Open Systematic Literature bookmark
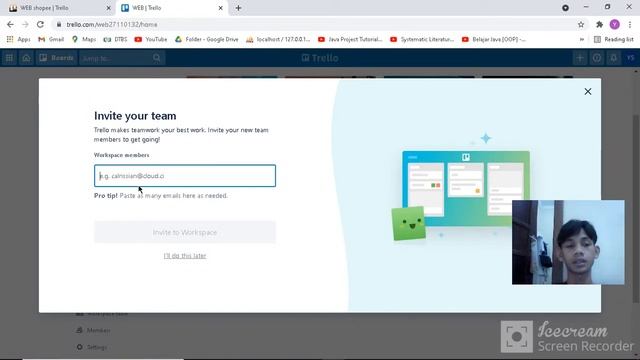This screenshot has width=640, height=360. pos(422,39)
